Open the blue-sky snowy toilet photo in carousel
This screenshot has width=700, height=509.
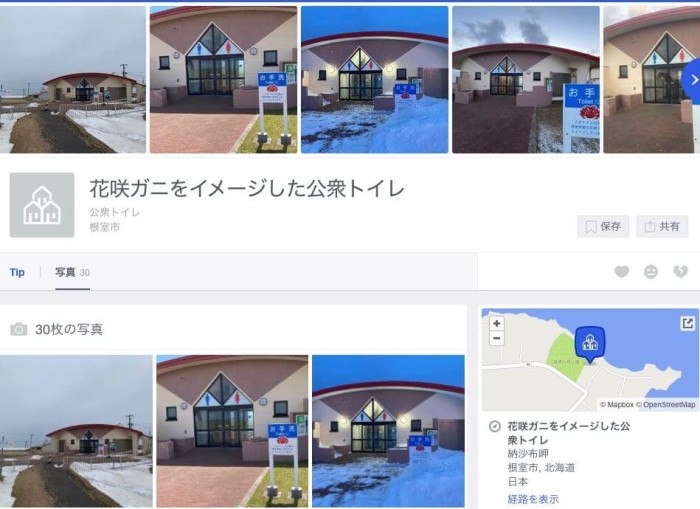pos(375,79)
